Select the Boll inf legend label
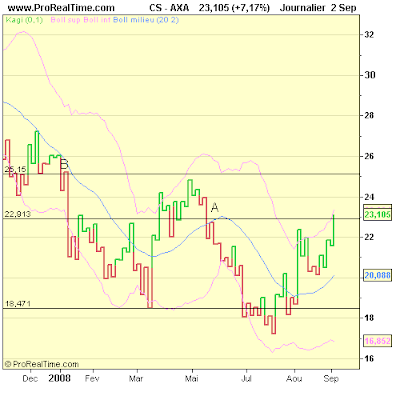 point(97,20)
